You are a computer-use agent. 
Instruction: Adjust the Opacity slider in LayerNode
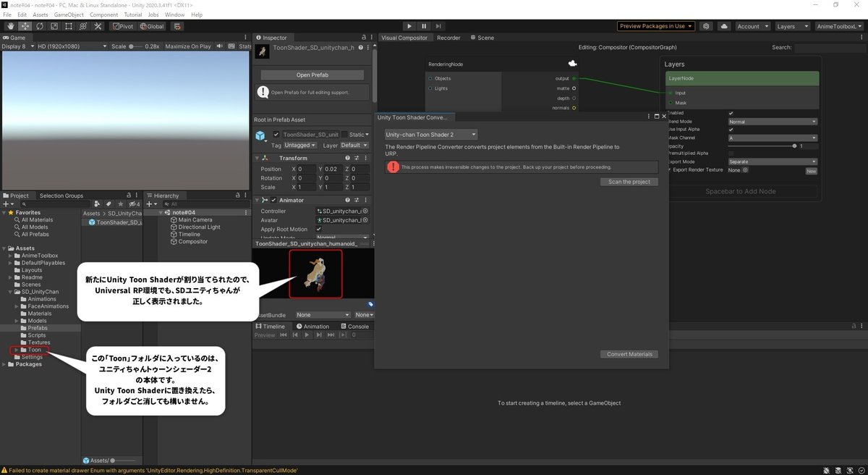[762, 146]
